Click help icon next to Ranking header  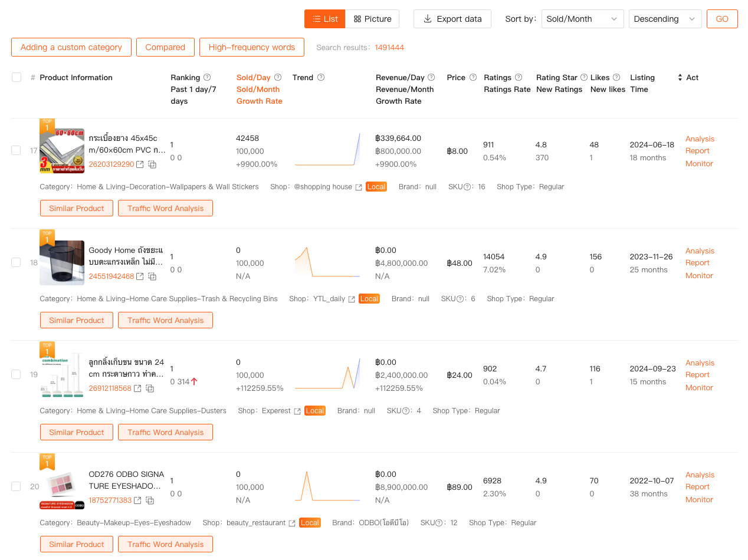pos(207,77)
